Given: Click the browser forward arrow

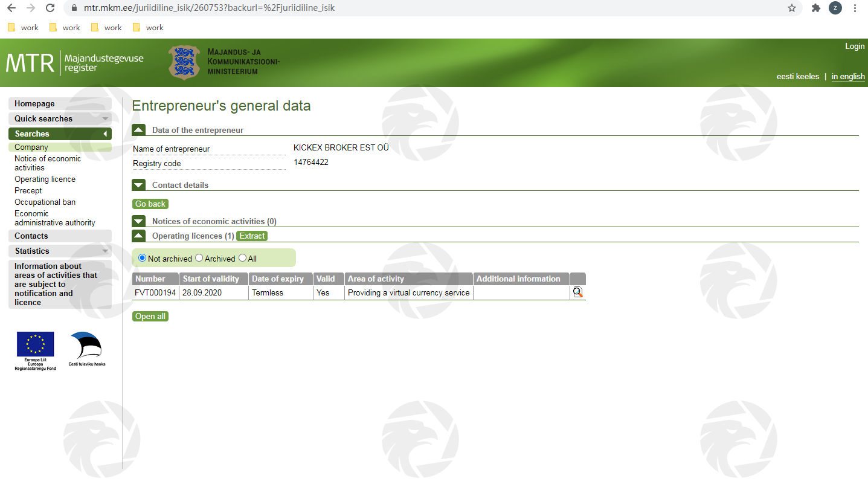Looking at the screenshot, I should click(x=31, y=8).
